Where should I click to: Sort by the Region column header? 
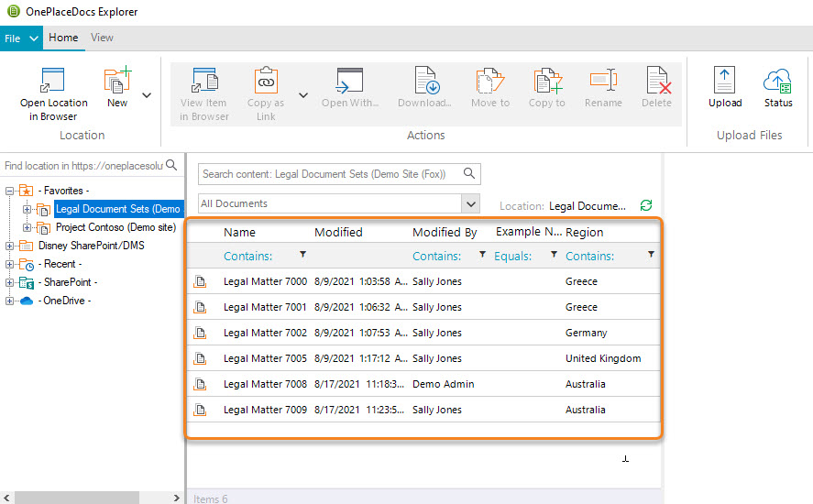[585, 232]
